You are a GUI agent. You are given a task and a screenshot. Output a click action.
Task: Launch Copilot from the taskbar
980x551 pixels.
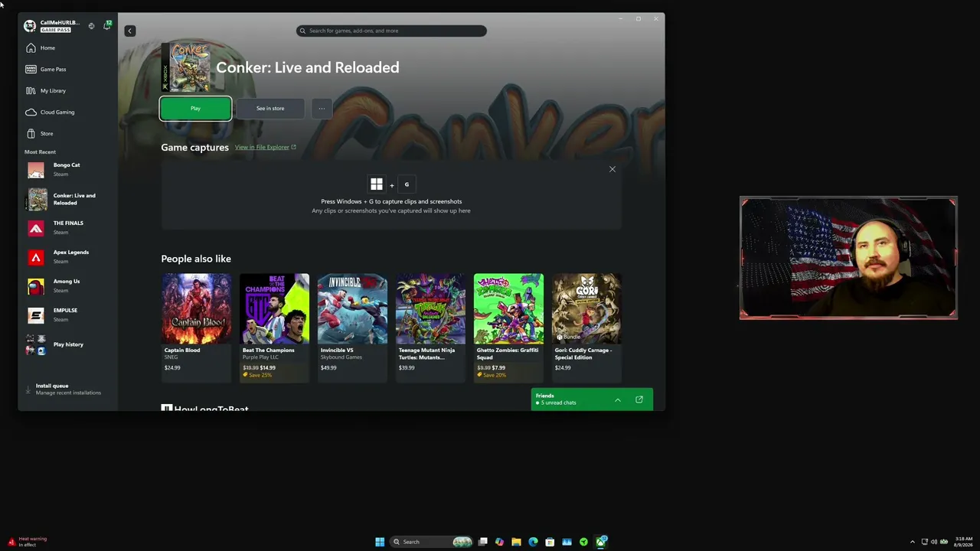pos(500,542)
